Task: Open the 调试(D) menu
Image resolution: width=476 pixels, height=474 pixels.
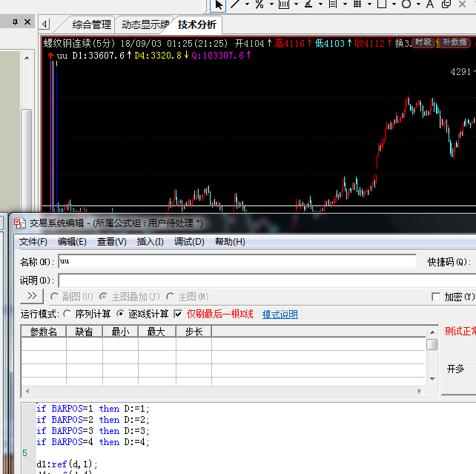Action: (189, 242)
